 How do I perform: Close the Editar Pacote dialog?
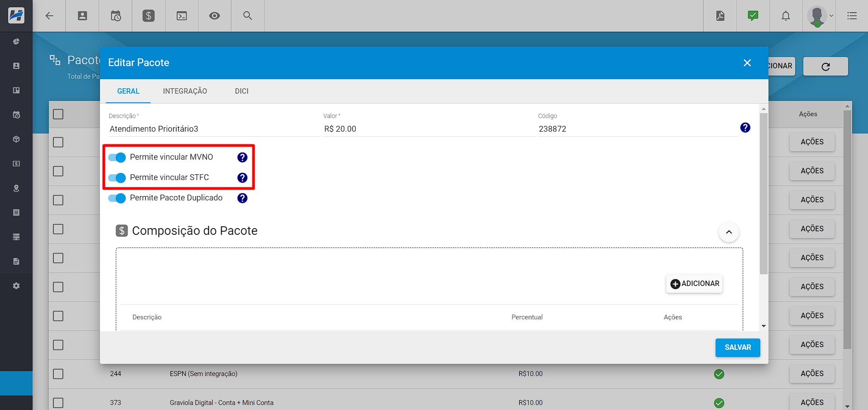[x=747, y=63]
